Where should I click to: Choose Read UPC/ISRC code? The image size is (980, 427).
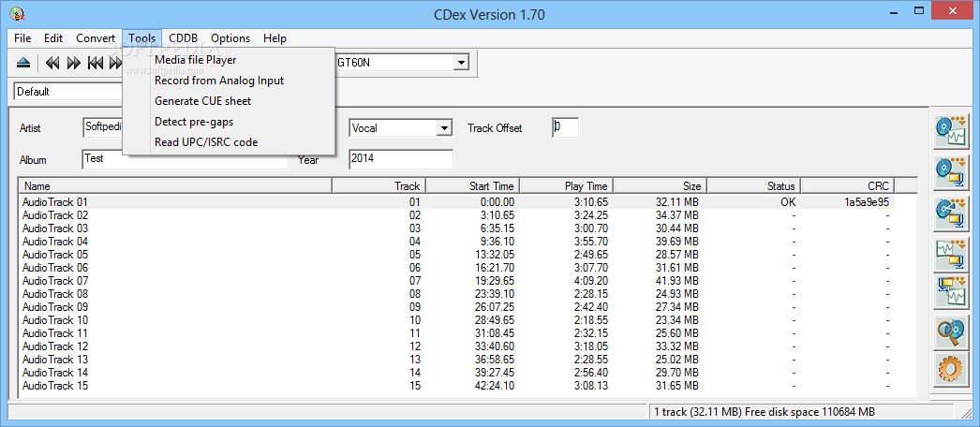(x=230, y=142)
